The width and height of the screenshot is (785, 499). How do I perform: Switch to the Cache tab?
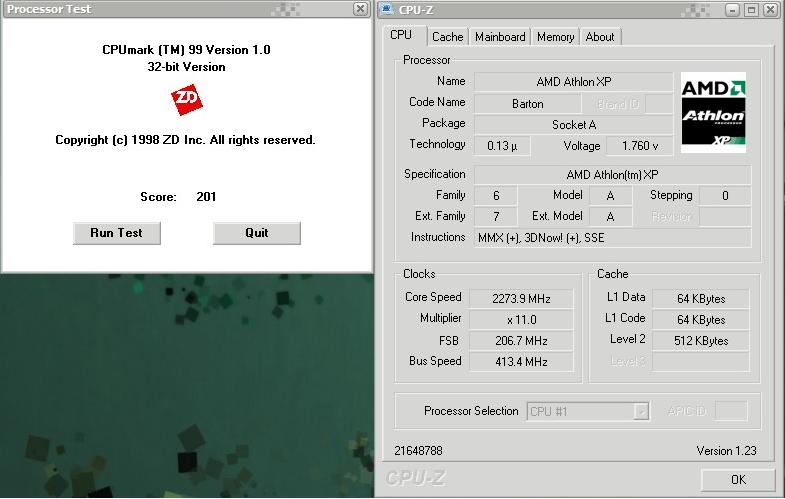pos(448,37)
